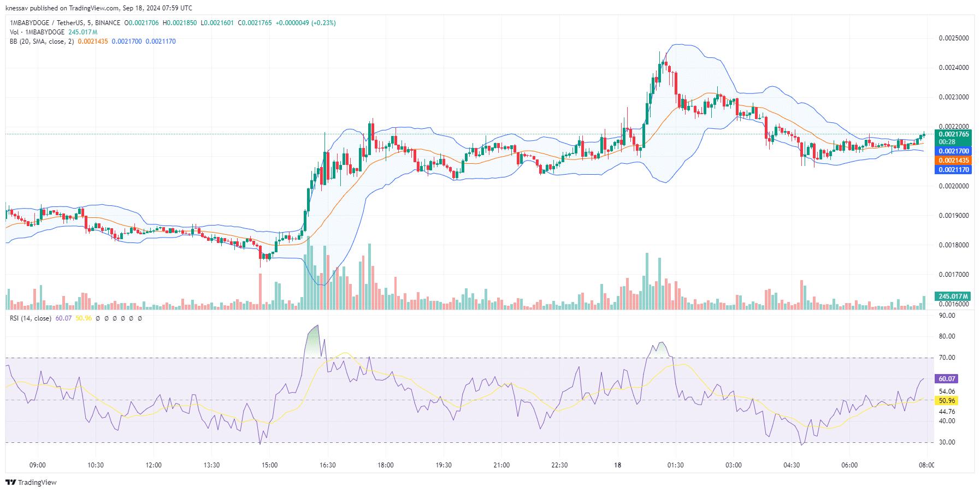Click the 21:00 time axis label
Screen dimensions: 980x492
(x=501, y=465)
